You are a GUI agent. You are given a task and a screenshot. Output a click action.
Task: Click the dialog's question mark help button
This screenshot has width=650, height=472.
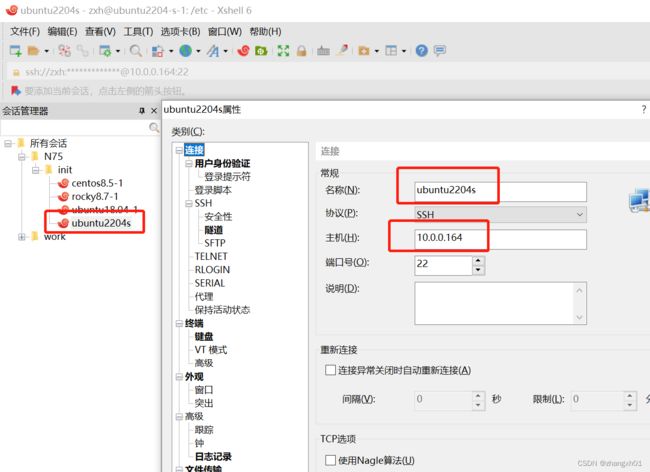(643, 109)
